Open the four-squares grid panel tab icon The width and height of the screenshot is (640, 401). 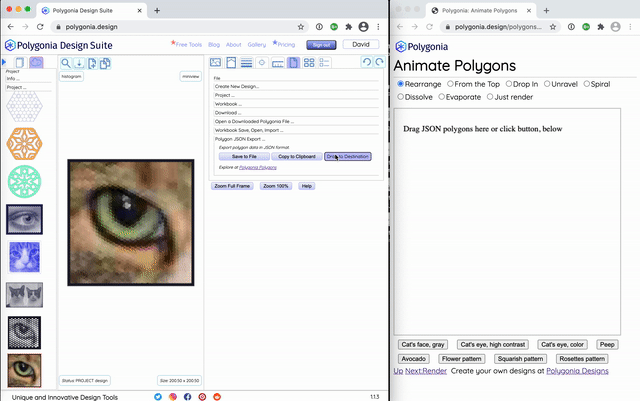[x=309, y=62]
